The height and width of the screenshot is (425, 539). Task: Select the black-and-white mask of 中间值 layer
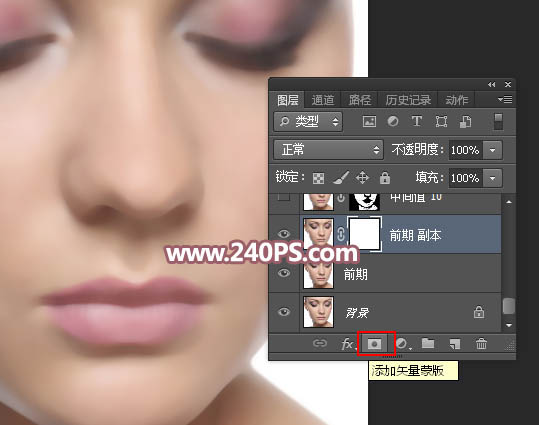[364, 201]
